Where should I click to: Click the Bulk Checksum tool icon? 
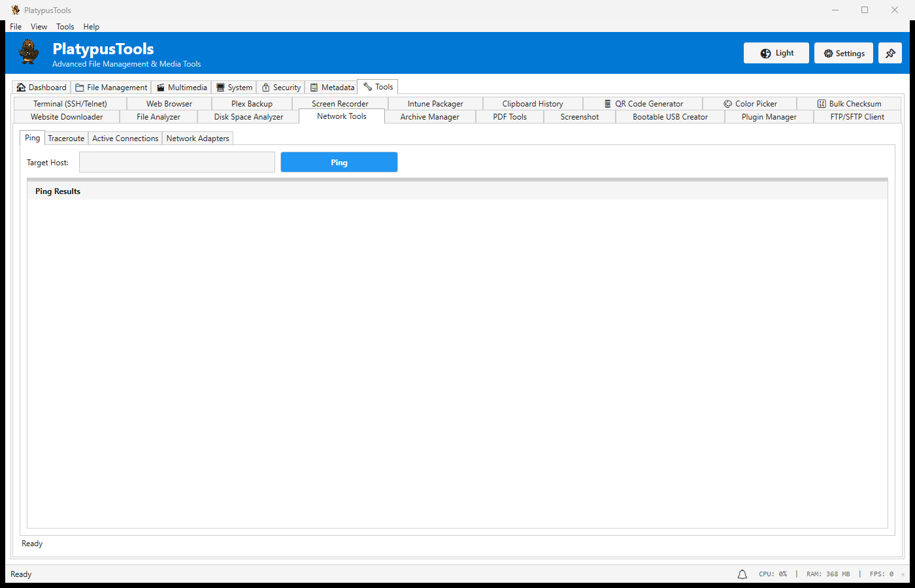click(821, 103)
